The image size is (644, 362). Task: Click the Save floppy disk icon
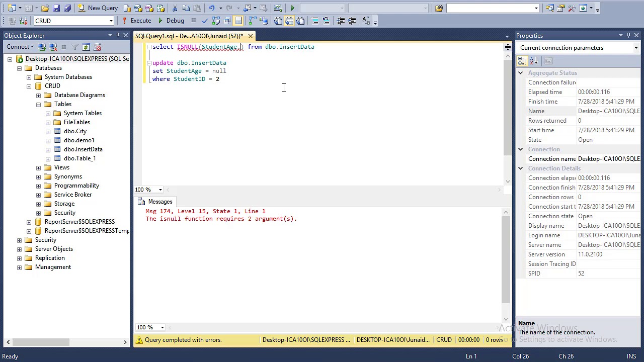56,8
